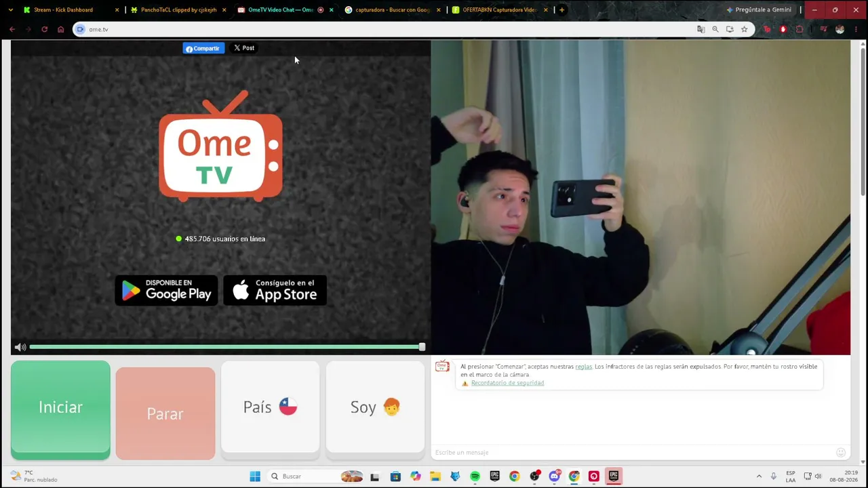
Task: Switch to capturadora Google search tab
Action: [x=393, y=10]
